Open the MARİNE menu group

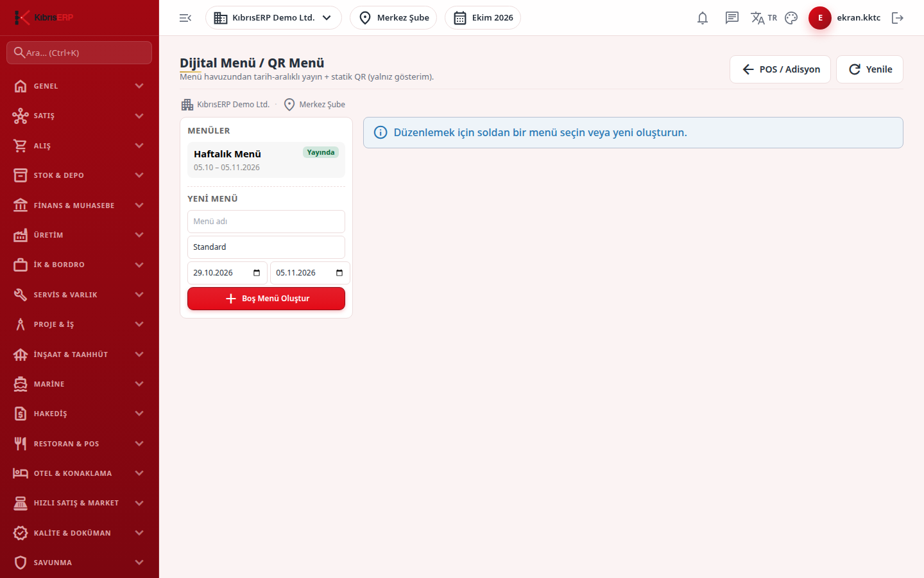[x=80, y=384]
